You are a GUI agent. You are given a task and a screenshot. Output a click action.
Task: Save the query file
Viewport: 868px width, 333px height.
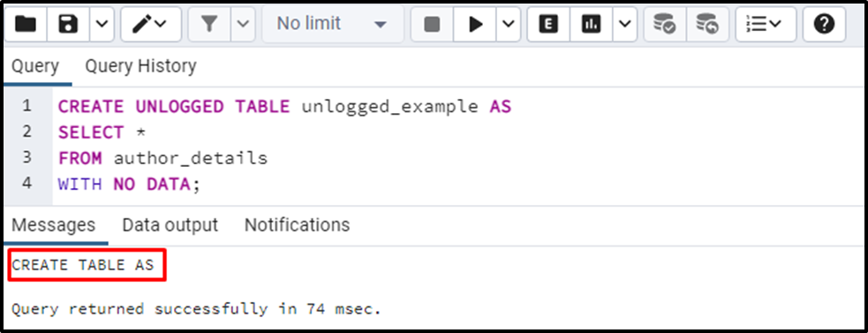tap(69, 24)
